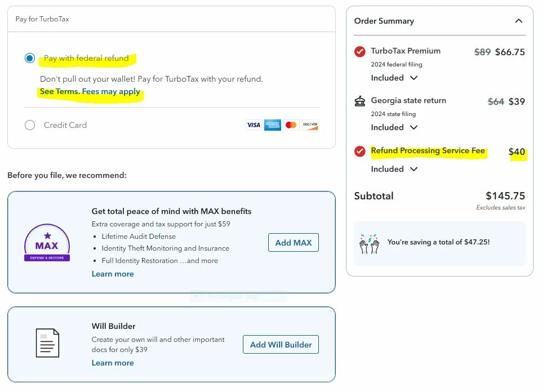542x392 pixels.
Task: Click the Will Builder card title
Action: tap(113, 326)
